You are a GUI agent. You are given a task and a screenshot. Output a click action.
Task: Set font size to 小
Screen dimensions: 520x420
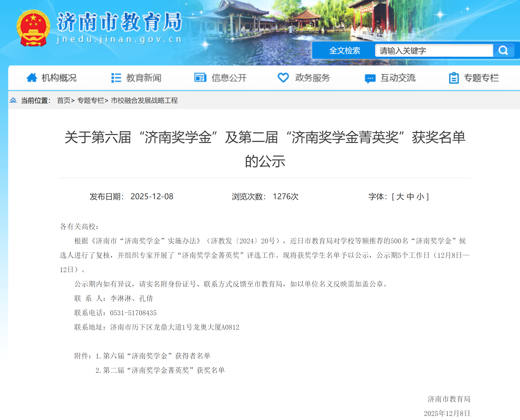[x=420, y=197]
